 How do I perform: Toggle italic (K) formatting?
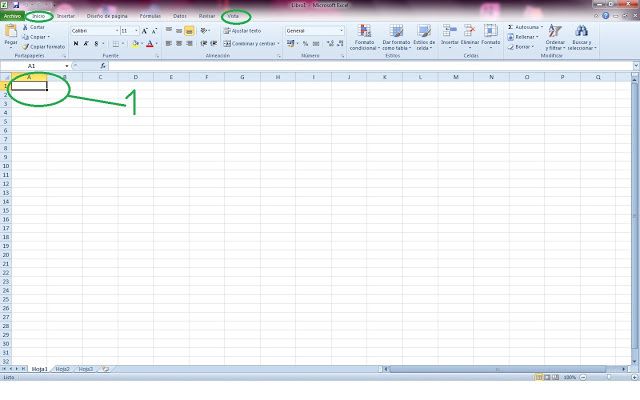tap(86, 44)
